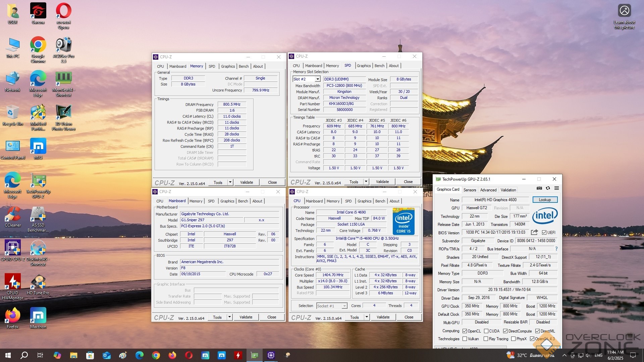Open Microsoft Store from the taskbar
The width and height of the screenshot is (644, 362).
click(90, 355)
